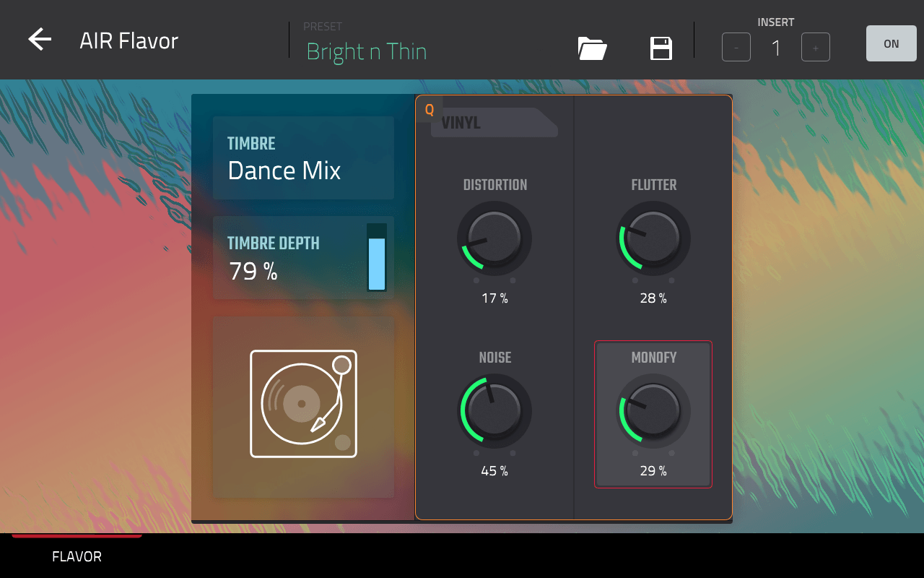Click the Noise knob
Viewport: 924px width, 578px height.
[x=494, y=411]
